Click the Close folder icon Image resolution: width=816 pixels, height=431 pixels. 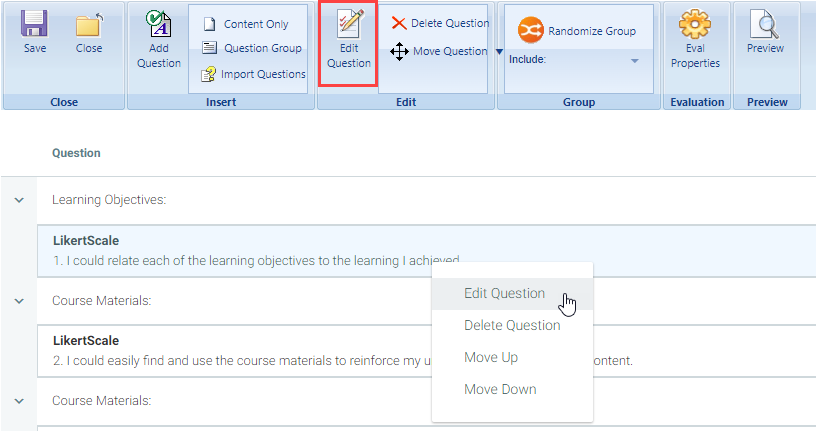click(x=89, y=25)
